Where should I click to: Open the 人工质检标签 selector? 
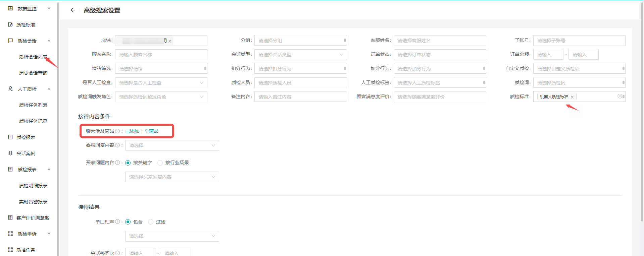[x=440, y=82]
